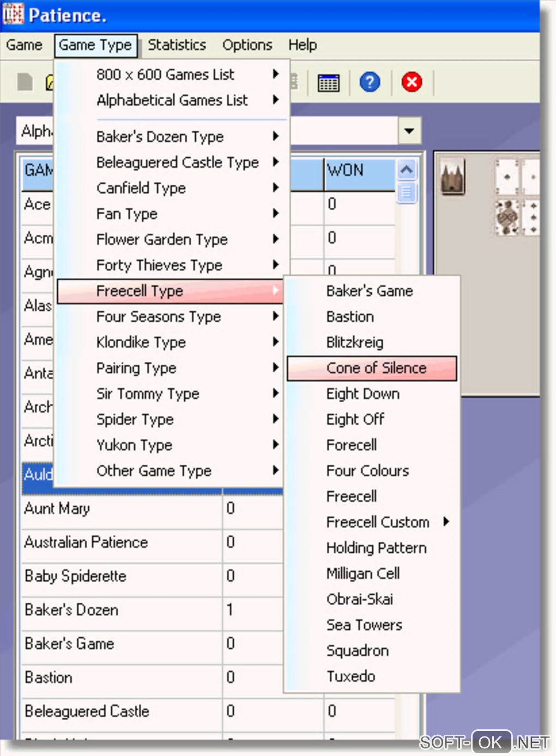The image size is (556, 756).
Task: Click the red X exit toolbar icon
Action: (412, 82)
